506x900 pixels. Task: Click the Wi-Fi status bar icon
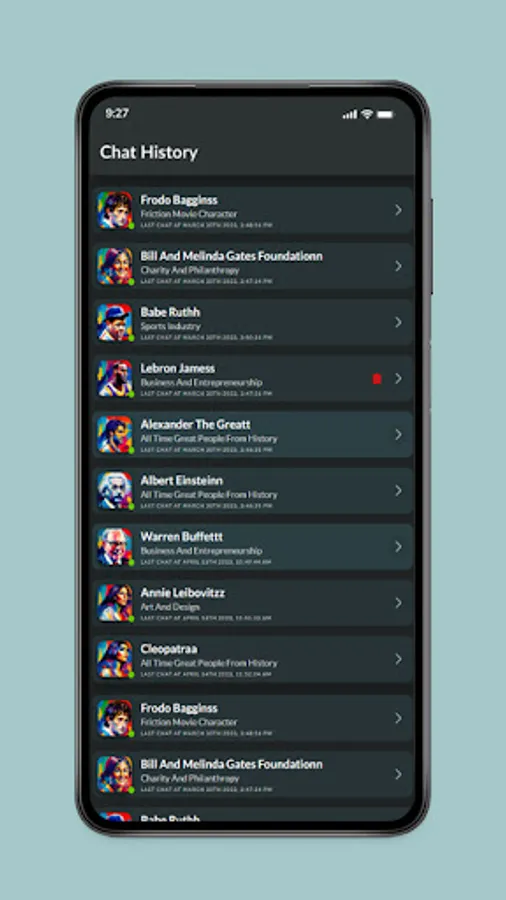click(367, 114)
